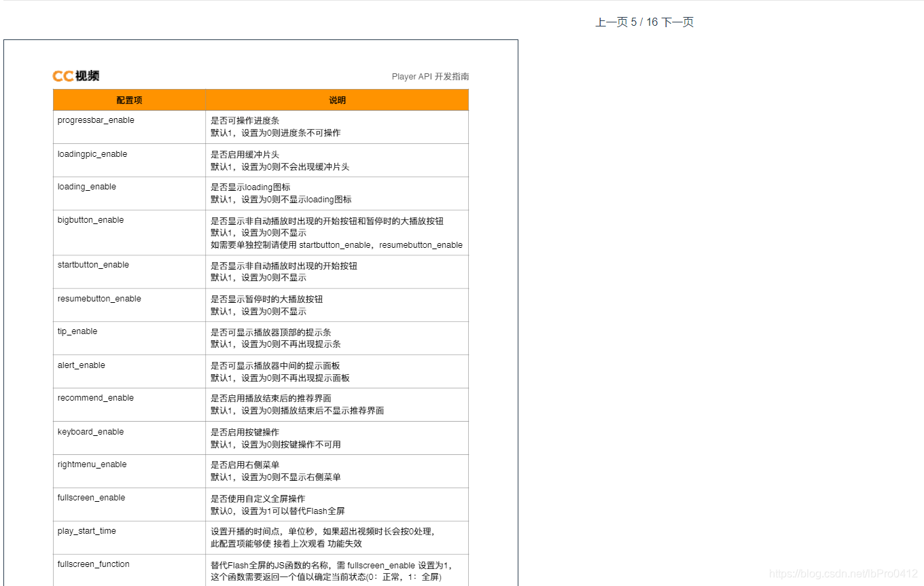Click the resumebutton_enable row

coord(98,299)
